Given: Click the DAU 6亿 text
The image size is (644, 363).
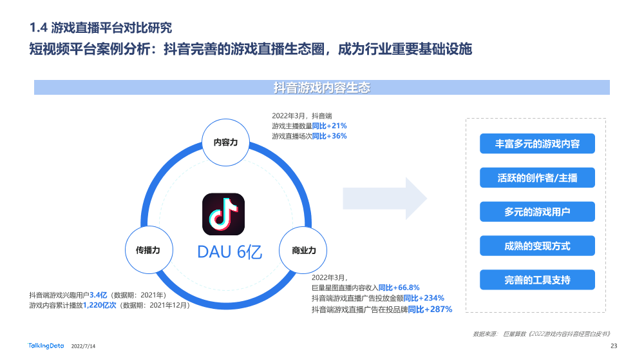Looking at the screenshot, I should click(x=230, y=251).
